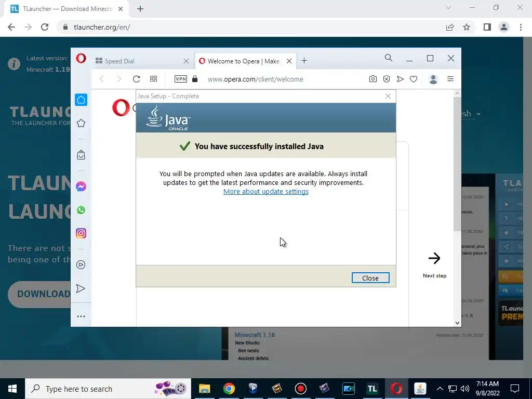Click the DOWNLOAD button on the TLauncher page
The width and height of the screenshot is (532, 399).
tap(39, 294)
